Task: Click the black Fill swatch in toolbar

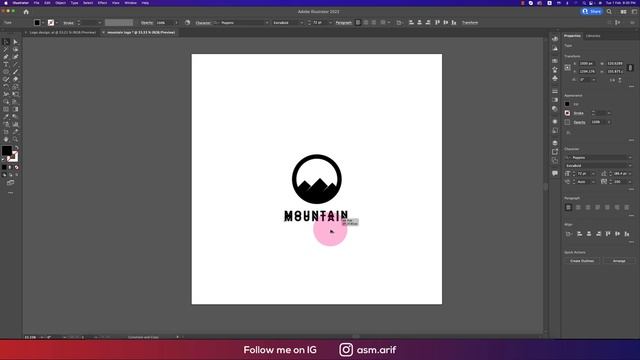Action: [x=7, y=151]
